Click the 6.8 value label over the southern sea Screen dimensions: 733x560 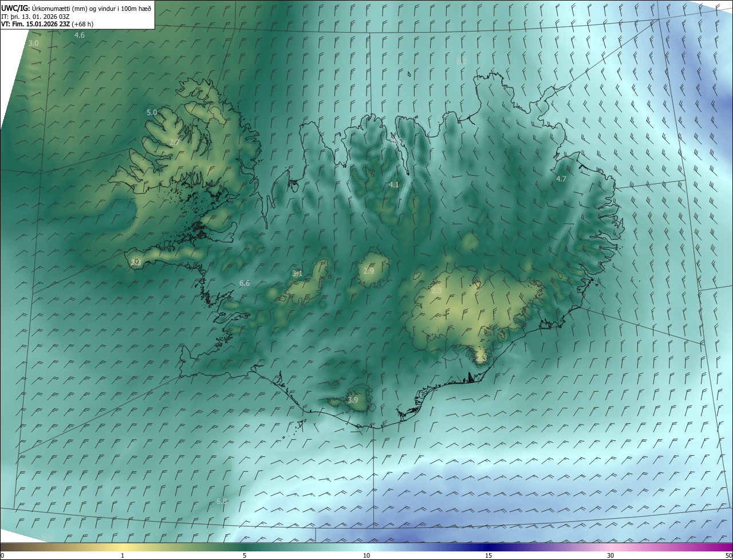click(x=222, y=502)
